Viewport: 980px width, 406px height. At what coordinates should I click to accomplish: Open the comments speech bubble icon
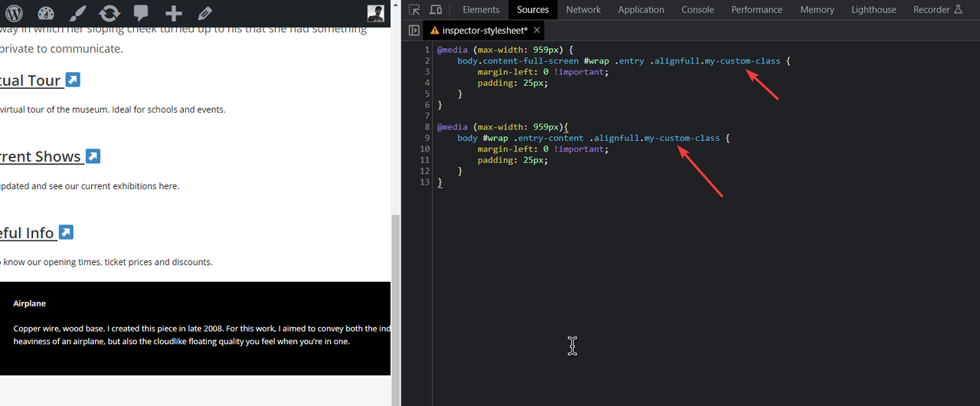click(x=141, y=13)
